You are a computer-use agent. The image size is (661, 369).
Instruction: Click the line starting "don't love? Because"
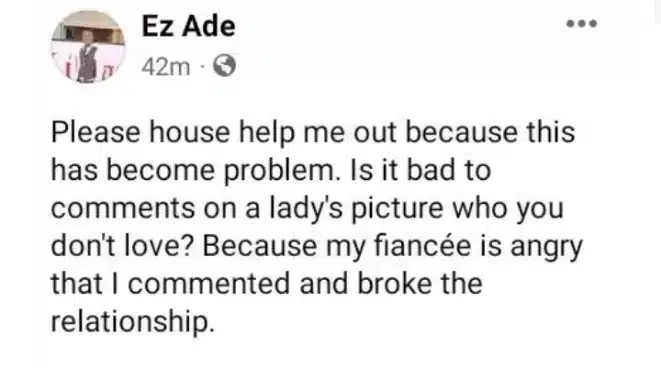(x=317, y=246)
